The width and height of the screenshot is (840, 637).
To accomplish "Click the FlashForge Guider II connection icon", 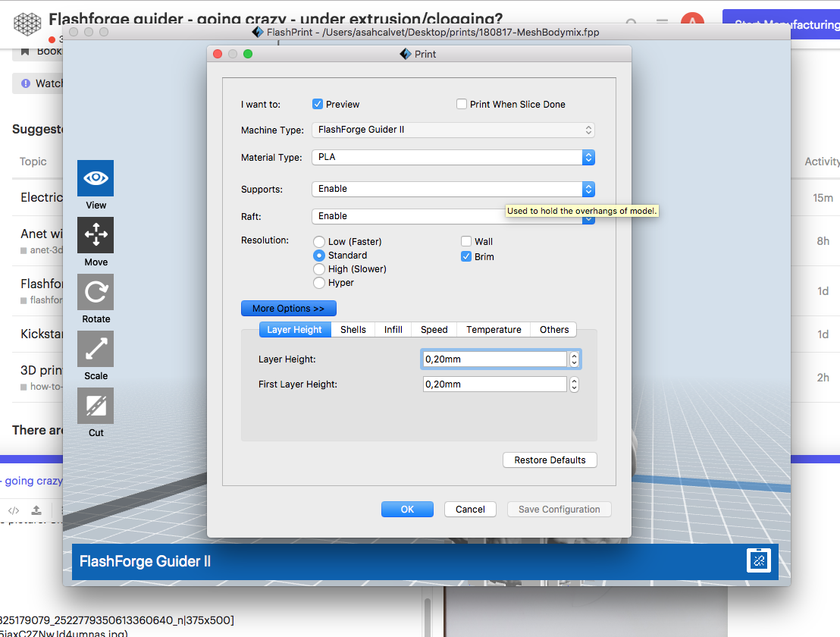I will click(x=758, y=560).
